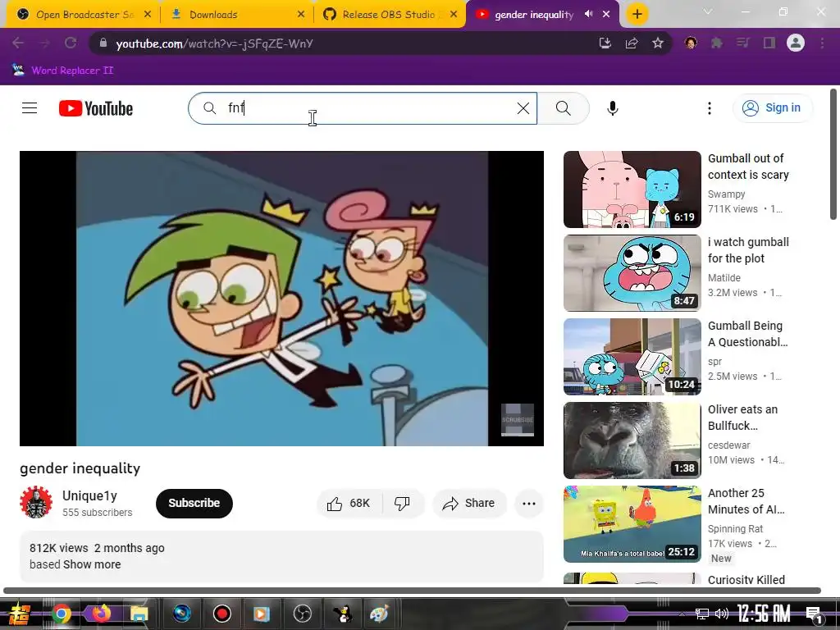Open Swampy channel name
This screenshot has height=630, width=840.
(727, 194)
